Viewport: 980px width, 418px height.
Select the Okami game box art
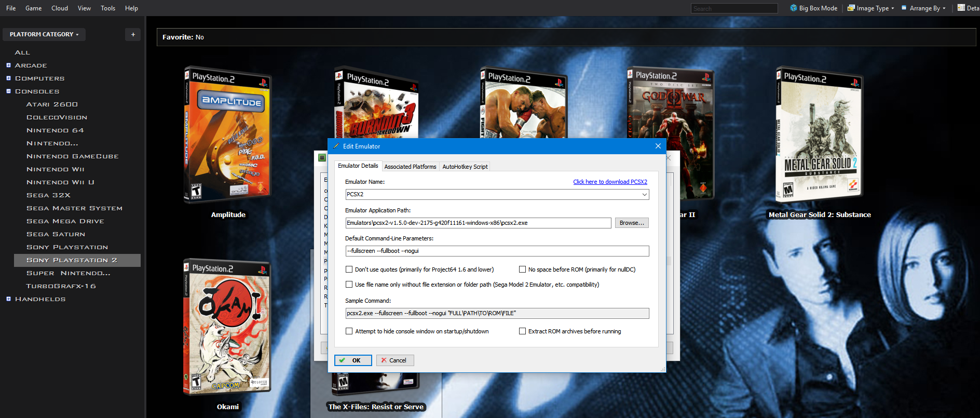pos(227,327)
